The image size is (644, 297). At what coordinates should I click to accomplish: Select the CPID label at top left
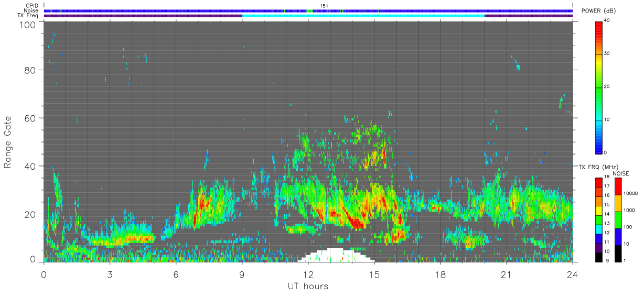[33, 6]
